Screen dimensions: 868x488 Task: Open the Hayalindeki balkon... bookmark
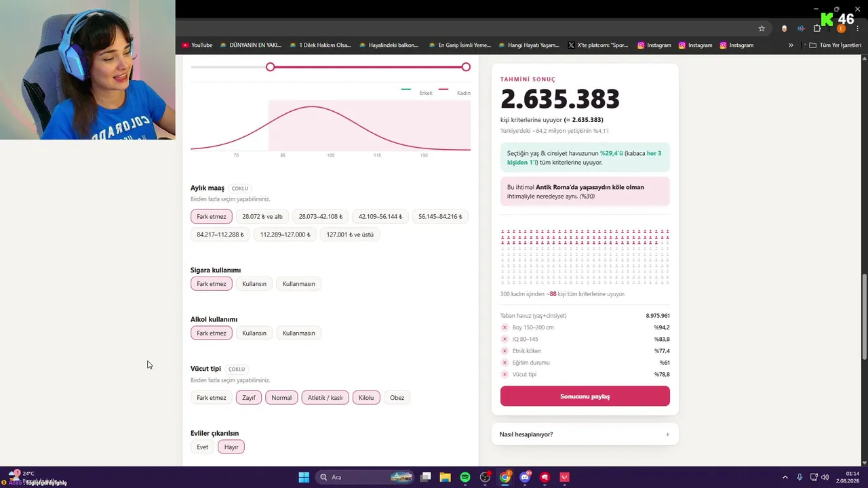[389, 45]
